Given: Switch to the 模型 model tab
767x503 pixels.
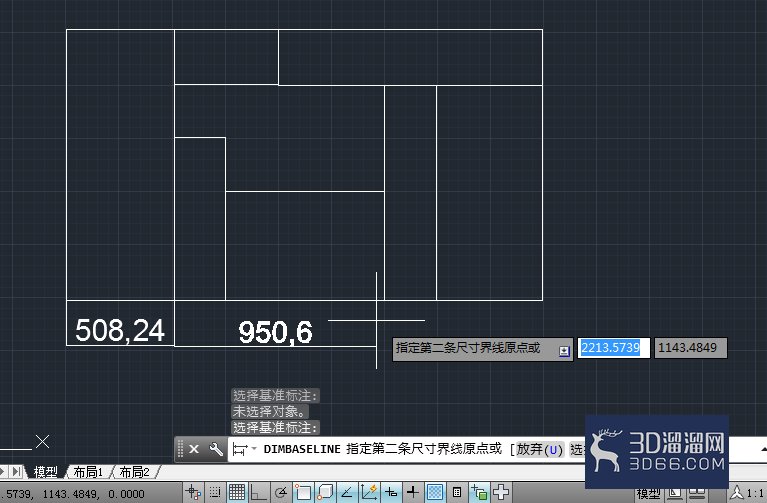Looking at the screenshot, I should tap(45, 472).
